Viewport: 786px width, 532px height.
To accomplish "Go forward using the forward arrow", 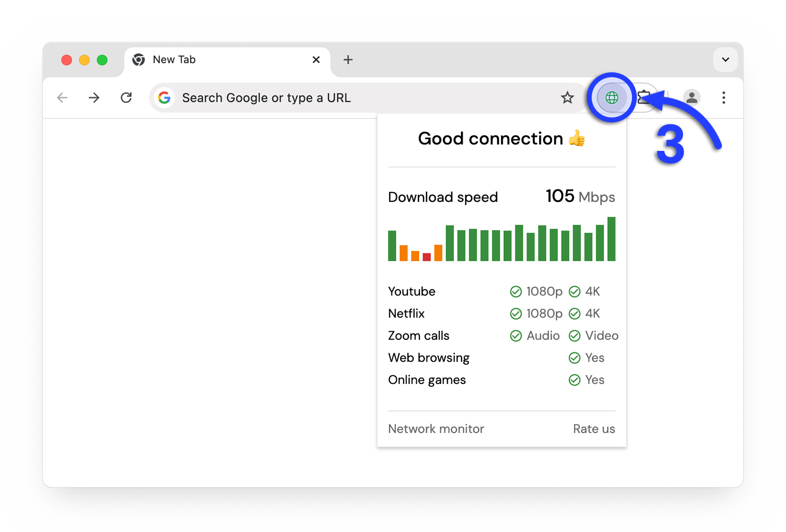I will (x=94, y=98).
